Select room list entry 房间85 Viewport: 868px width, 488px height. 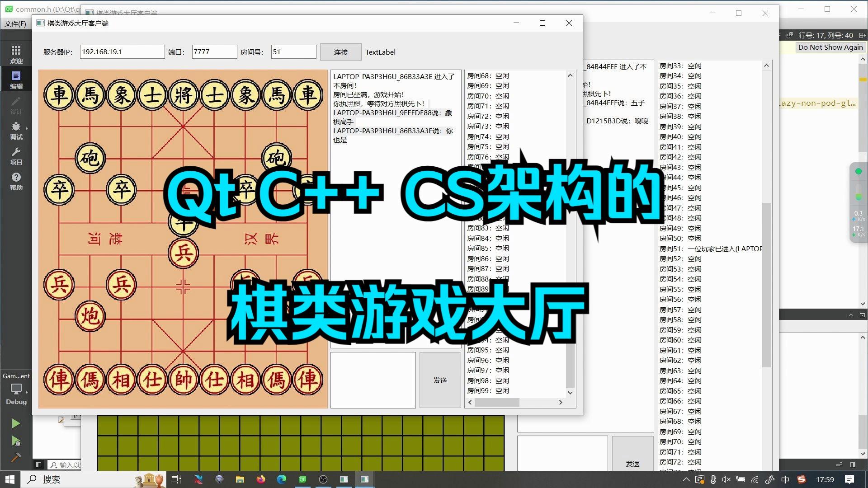488,248
